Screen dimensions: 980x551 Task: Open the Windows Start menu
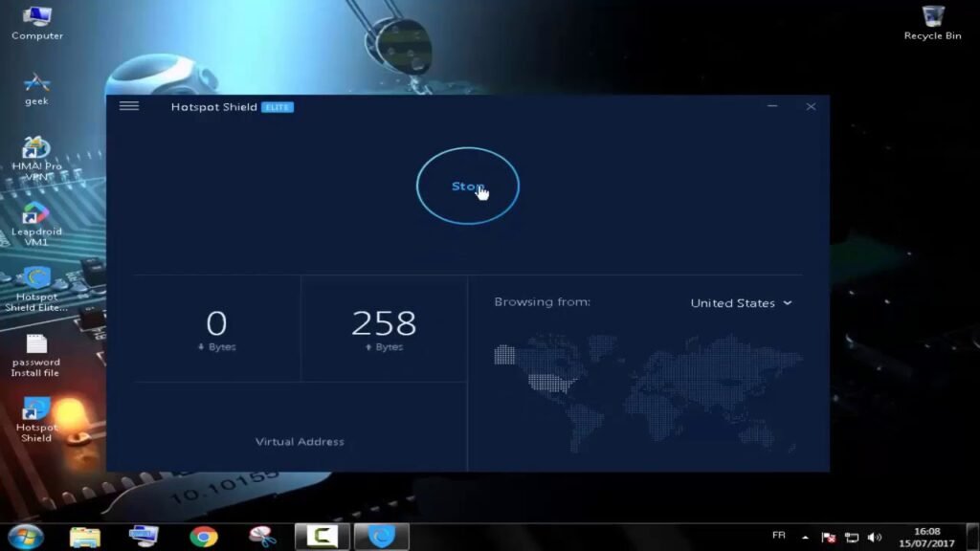(x=26, y=537)
